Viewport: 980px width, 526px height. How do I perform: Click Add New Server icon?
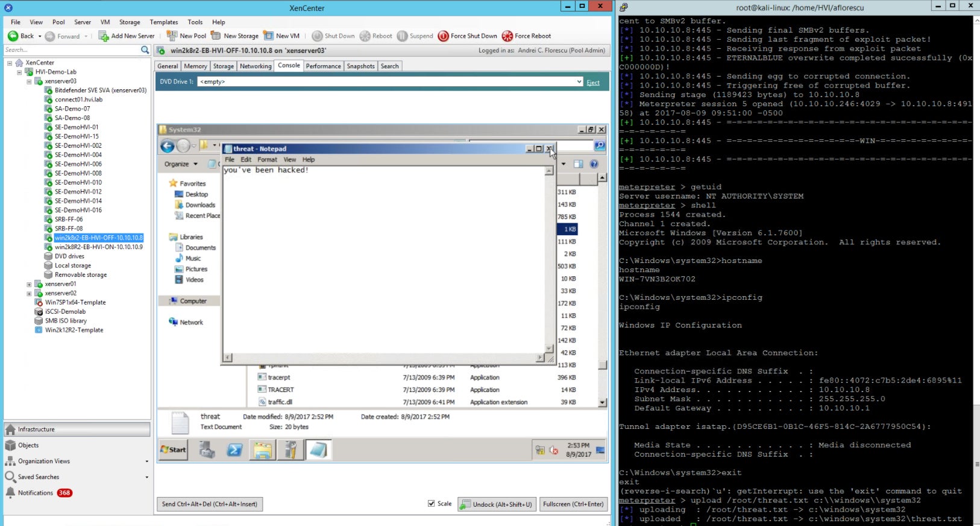tap(103, 36)
